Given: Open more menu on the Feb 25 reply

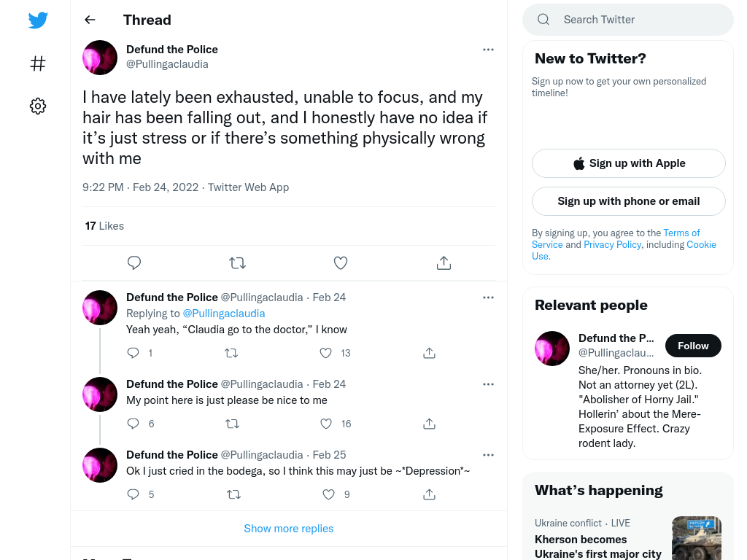Looking at the screenshot, I should [x=488, y=455].
